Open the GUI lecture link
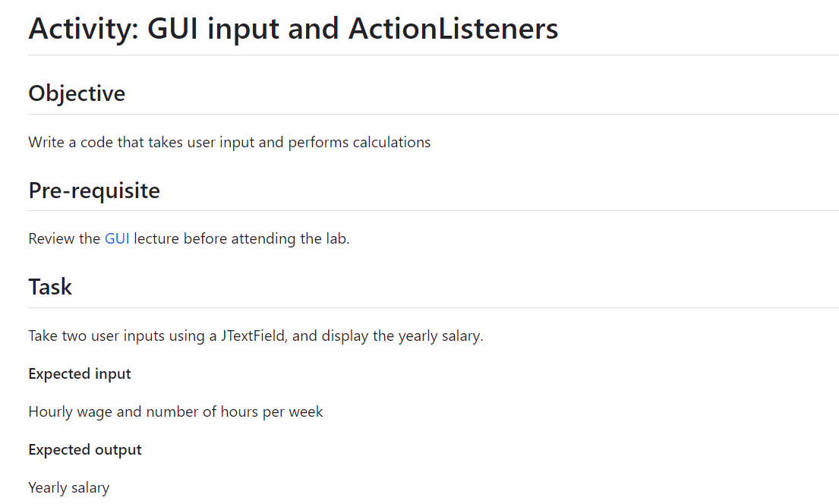Viewport: 839px width, 504px height. pos(117,238)
